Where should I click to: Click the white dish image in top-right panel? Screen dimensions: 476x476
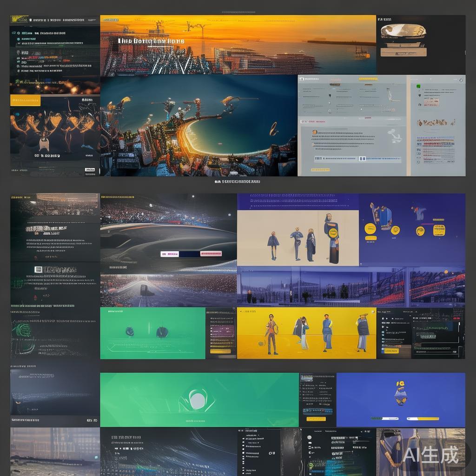(x=403, y=31)
